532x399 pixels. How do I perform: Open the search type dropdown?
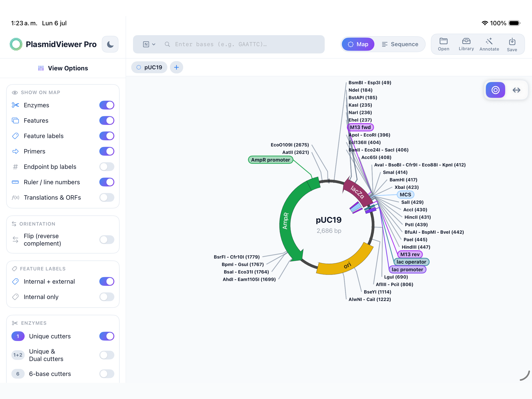coord(149,44)
